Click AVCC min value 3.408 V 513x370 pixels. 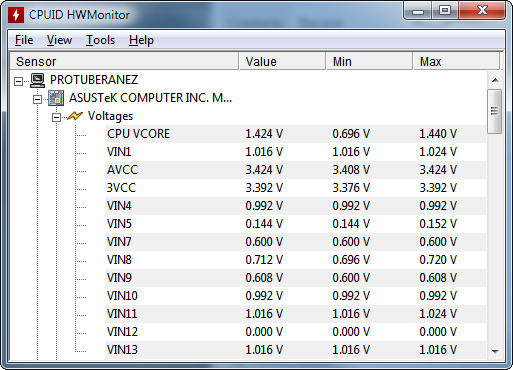coord(351,170)
